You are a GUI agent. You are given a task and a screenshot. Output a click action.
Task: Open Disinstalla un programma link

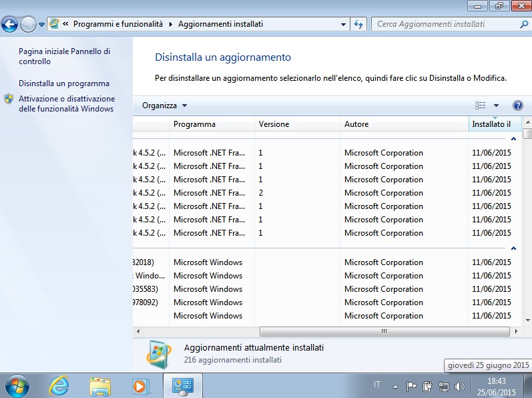(x=64, y=83)
